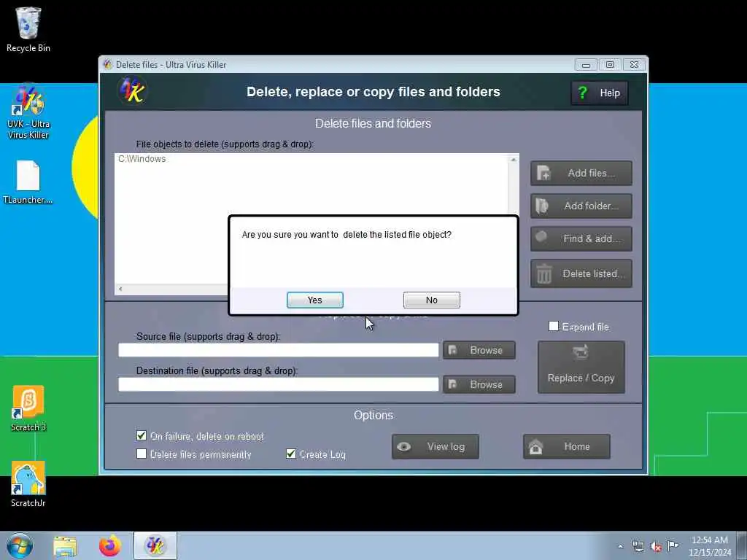Click the Find & add button
Screen dimensions: 747x560
pos(581,238)
